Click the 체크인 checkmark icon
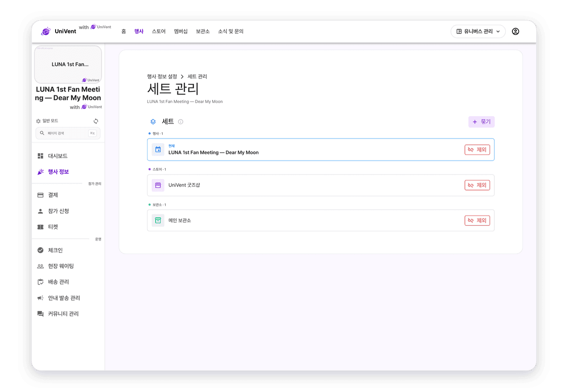Image resolution: width=571 pixels, height=392 pixels. (x=40, y=250)
